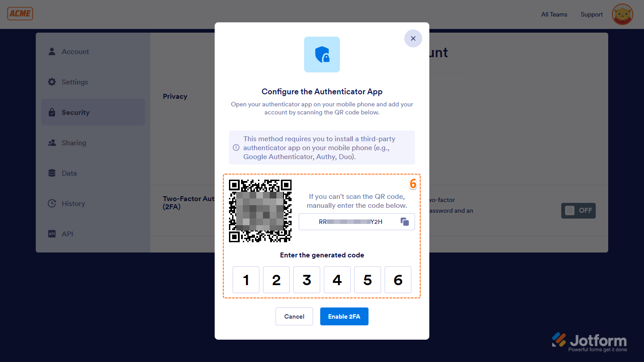
Task: Select the API sidebar icon
Action: pos(52,234)
